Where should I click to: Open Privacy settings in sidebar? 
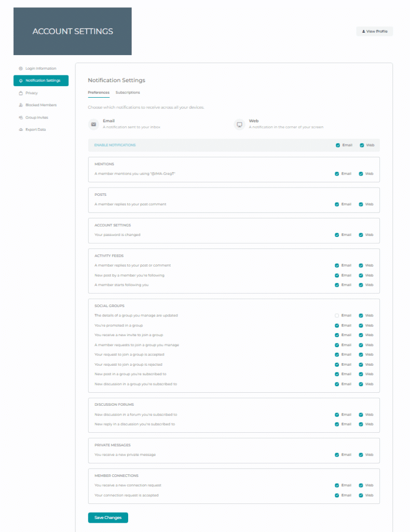click(x=32, y=93)
